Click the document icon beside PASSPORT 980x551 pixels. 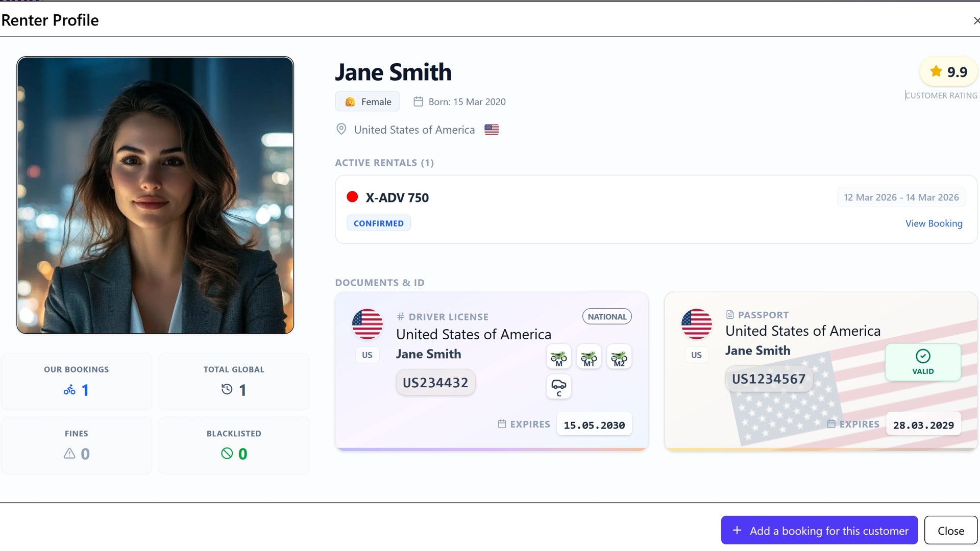(730, 315)
